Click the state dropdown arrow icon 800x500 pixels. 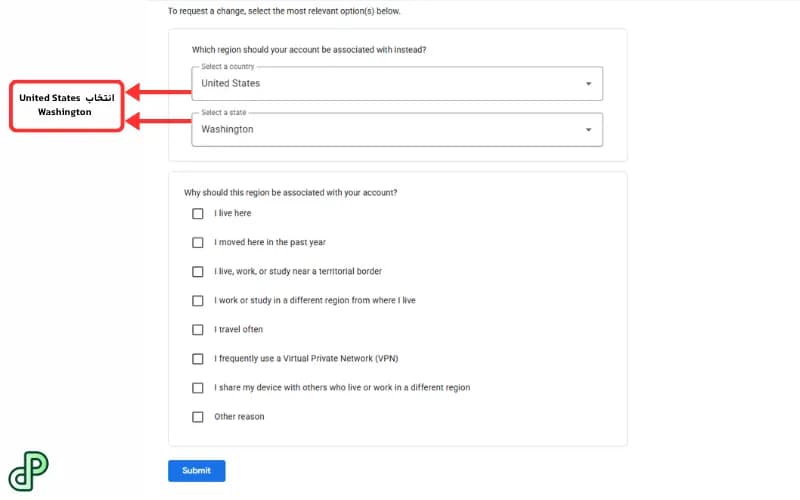pos(588,130)
